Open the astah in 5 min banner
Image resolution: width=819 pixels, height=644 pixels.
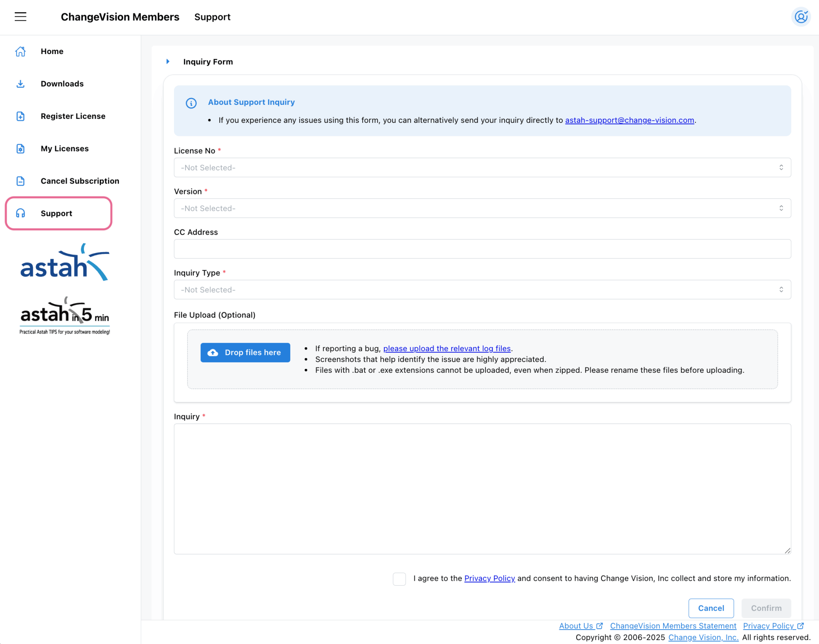pos(64,316)
